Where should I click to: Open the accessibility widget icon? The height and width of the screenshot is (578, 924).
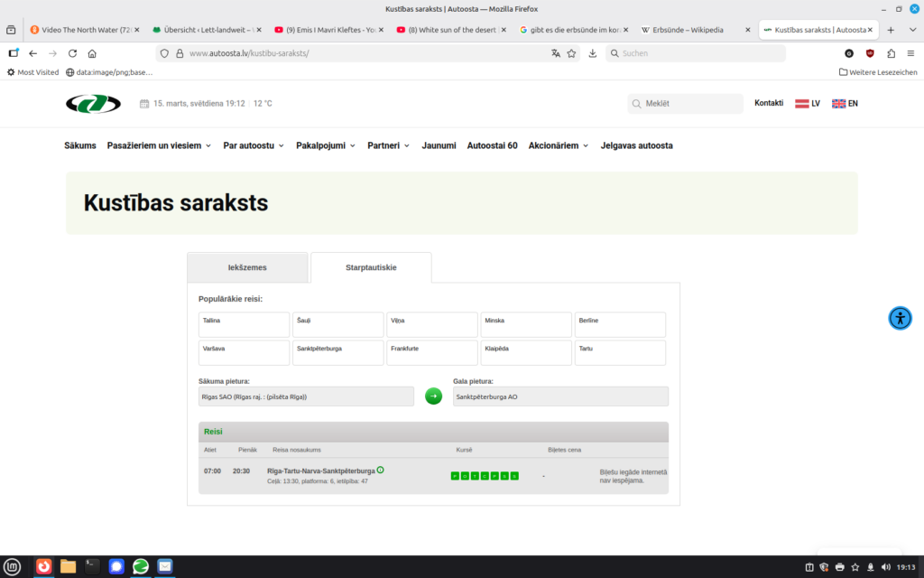(x=900, y=318)
